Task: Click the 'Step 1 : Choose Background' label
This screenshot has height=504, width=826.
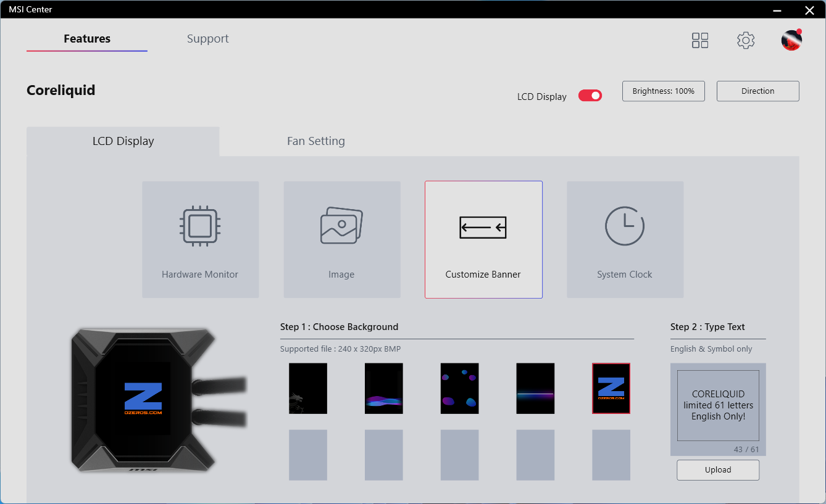Action: pyautogui.click(x=339, y=327)
